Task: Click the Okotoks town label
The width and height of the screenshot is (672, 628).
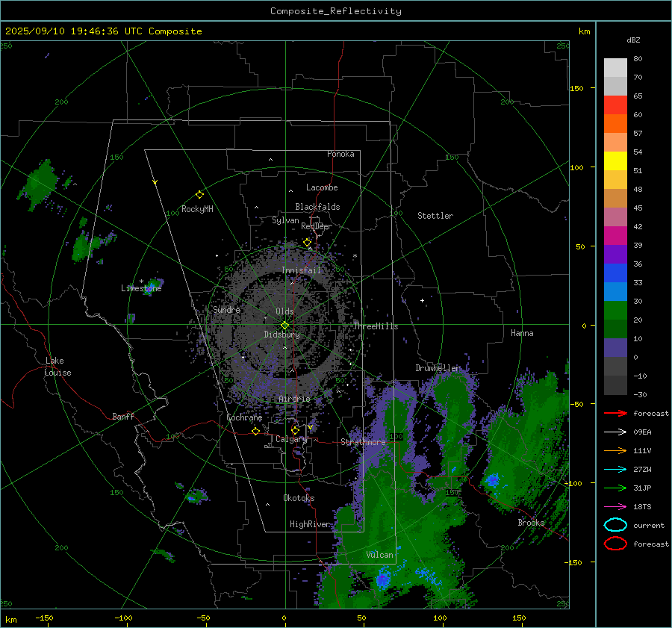Action: pyautogui.click(x=299, y=498)
